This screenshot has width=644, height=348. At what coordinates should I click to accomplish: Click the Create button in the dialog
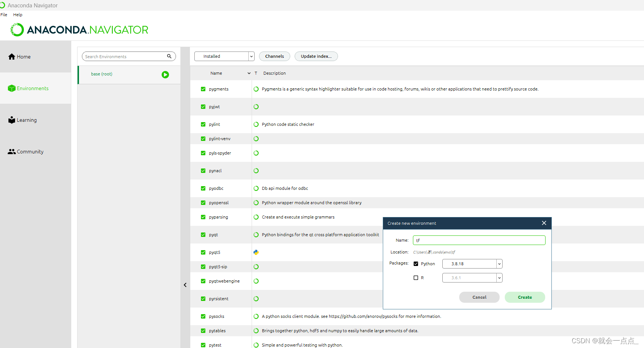(x=525, y=297)
